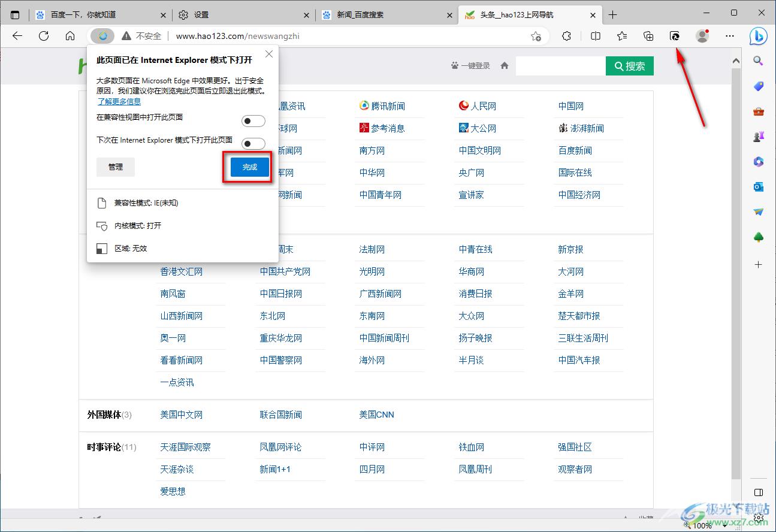Screen dimensions: 776x532
Task: Close the IE mode popup dialog
Action: point(268,54)
